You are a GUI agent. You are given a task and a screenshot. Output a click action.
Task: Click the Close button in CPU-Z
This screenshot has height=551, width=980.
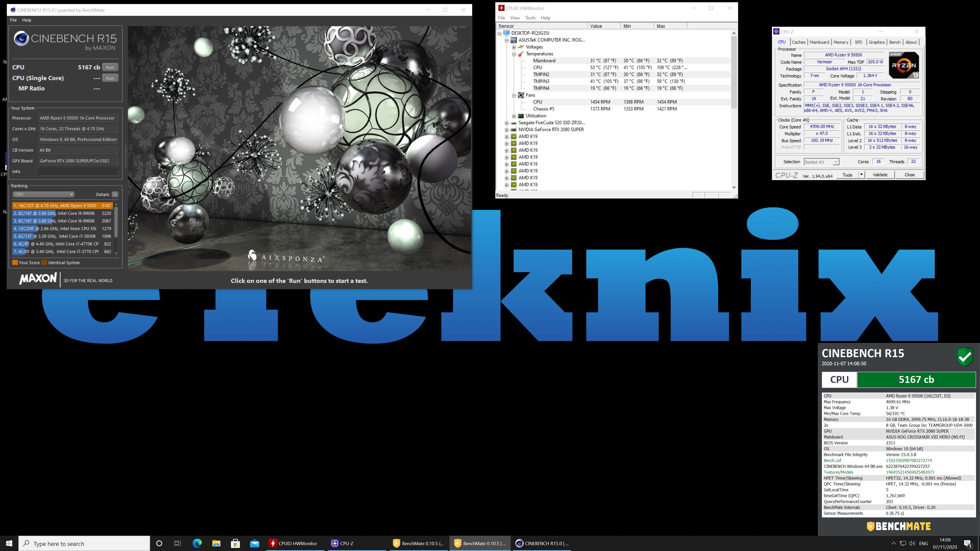click(x=909, y=175)
